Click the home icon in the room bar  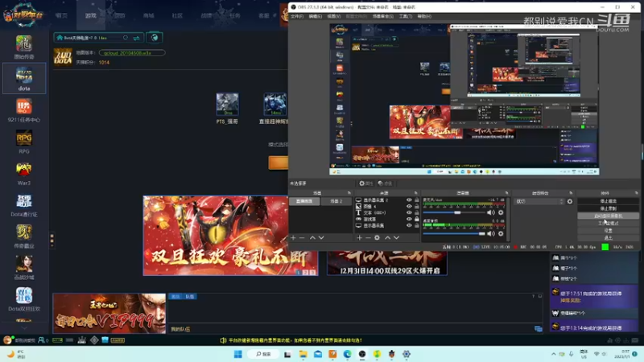[x=60, y=38]
